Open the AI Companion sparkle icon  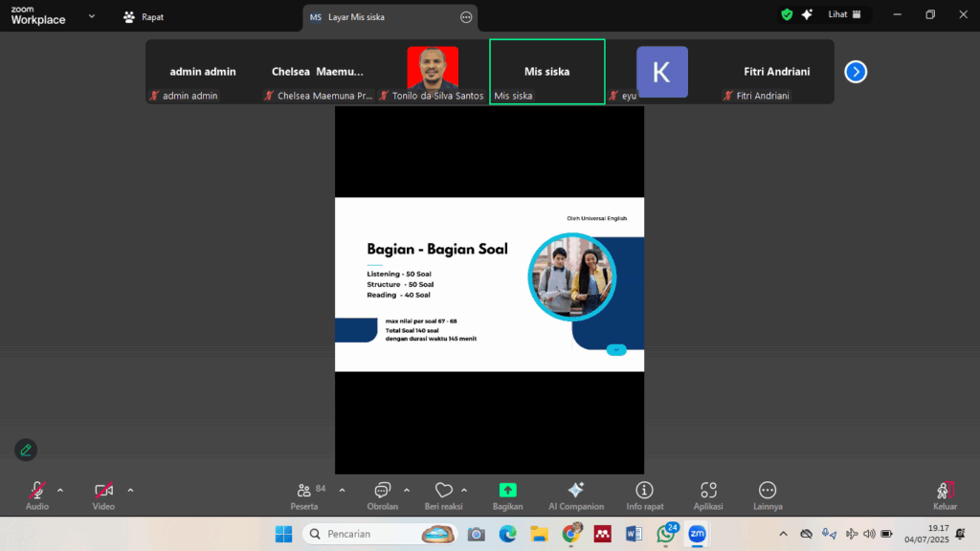click(576, 494)
